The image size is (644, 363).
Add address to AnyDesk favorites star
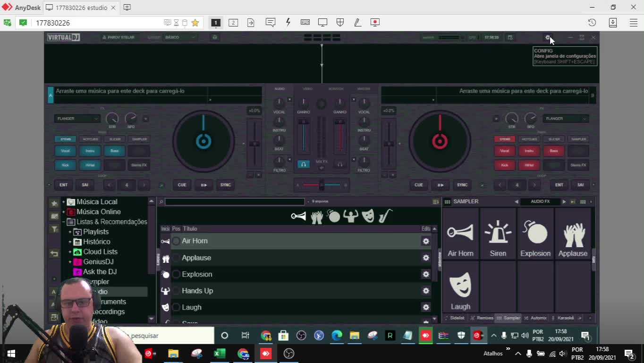(x=195, y=23)
